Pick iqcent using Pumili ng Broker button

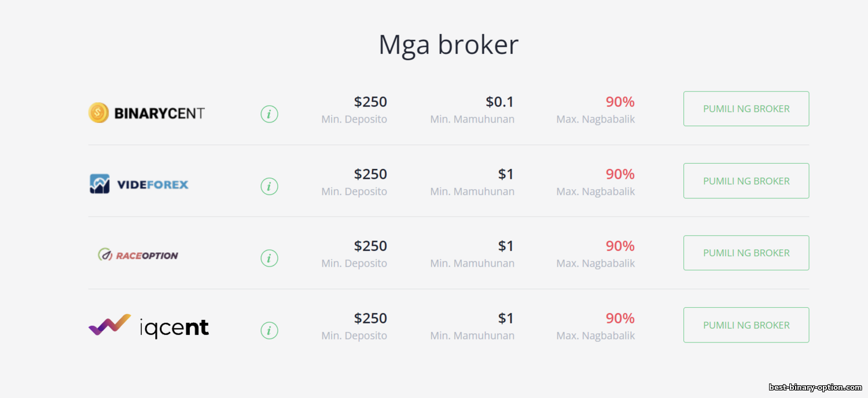[746, 325]
